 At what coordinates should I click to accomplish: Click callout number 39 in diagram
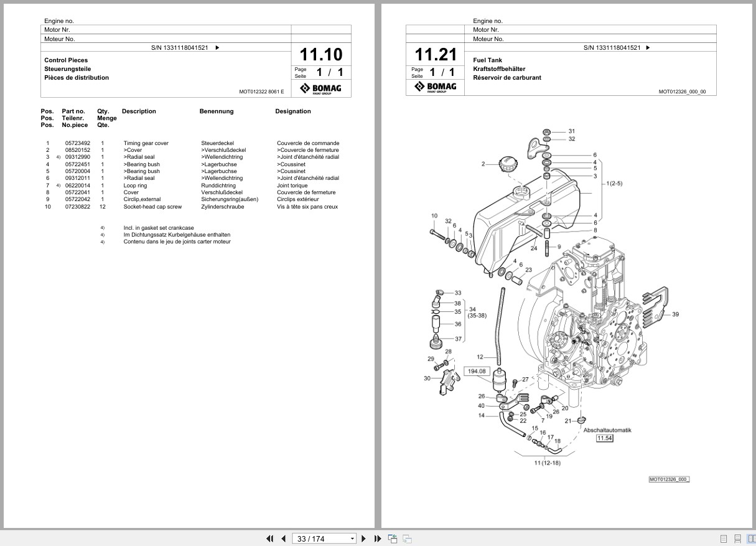pyautogui.click(x=676, y=314)
